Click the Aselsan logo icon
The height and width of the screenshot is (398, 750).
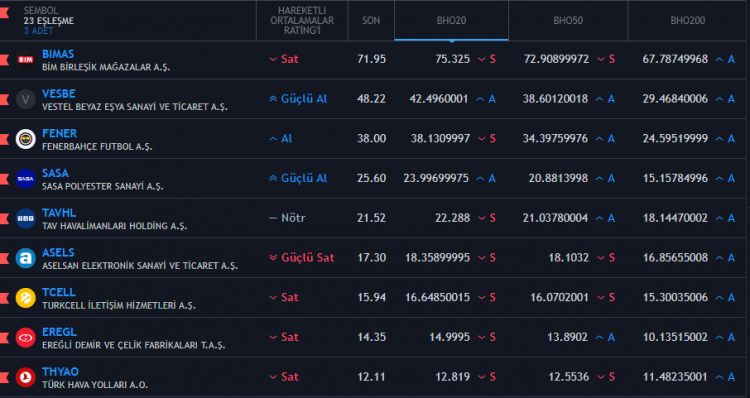[x=25, y=258]
